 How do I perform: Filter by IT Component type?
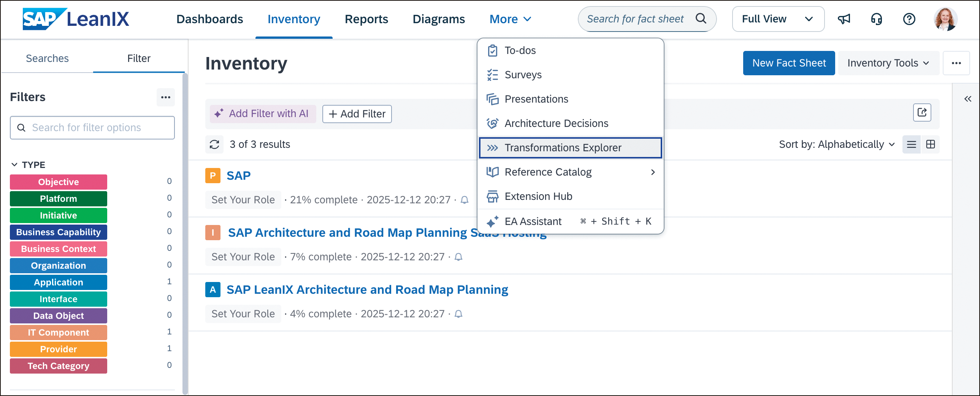pyautogui.click(x=59, y=333)
